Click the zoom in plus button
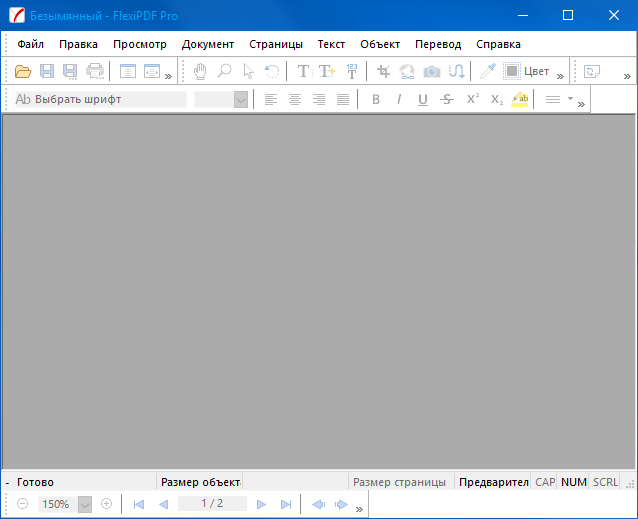 [x=106, y=504]
